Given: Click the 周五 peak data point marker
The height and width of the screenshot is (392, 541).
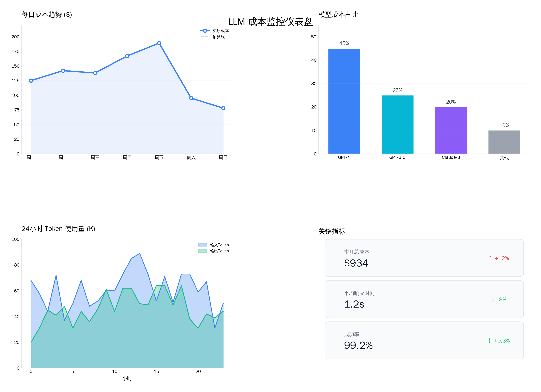Looking at the screenshot, I should pyautogui.click(x=159, y=43).
